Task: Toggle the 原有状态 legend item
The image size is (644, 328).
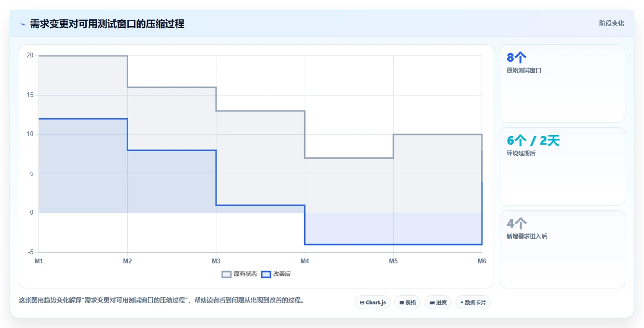Action: click(x=239, y=274)
